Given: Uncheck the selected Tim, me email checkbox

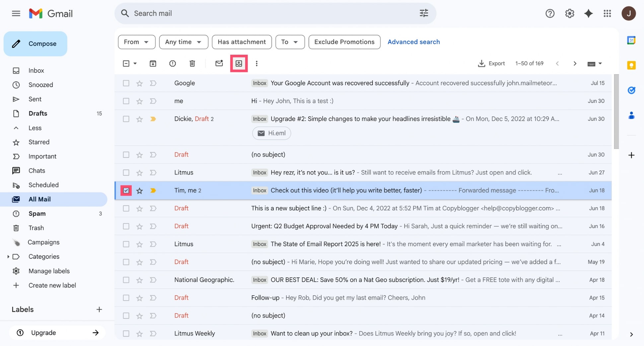Looking at the screenshot, I should (126, 190).
